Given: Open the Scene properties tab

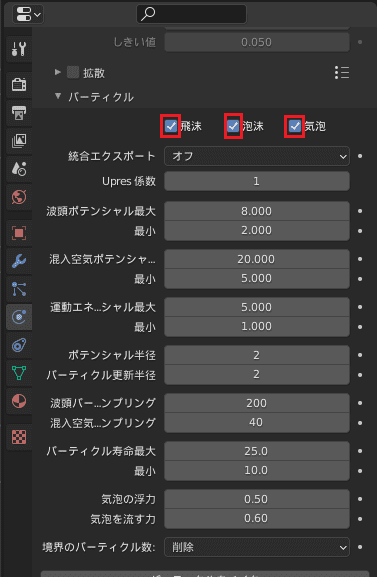Looking at the screenshot, I should pos(19,169).
